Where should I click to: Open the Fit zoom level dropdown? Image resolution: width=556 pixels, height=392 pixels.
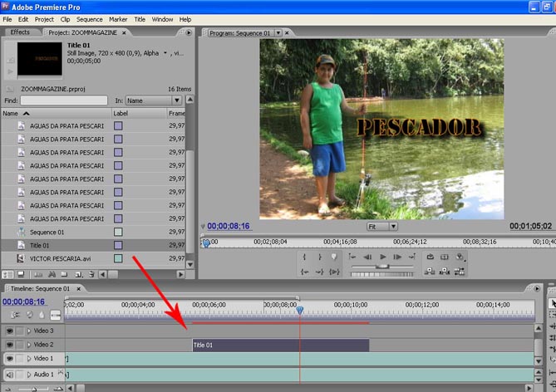pyautogui.click(x=382, y=226)
